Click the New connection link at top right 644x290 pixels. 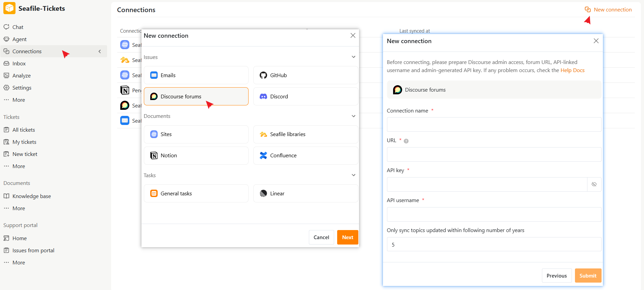[x=613, y=9]
